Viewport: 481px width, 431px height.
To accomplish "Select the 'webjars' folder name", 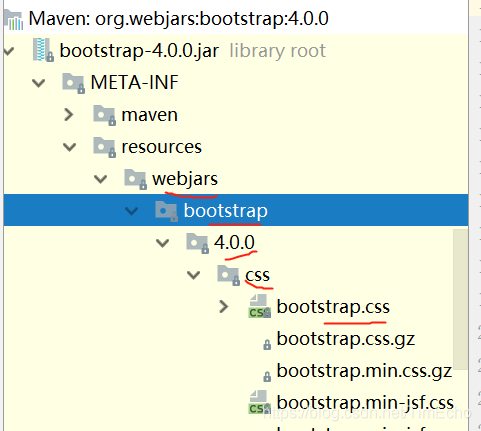I will coord(185,179).
